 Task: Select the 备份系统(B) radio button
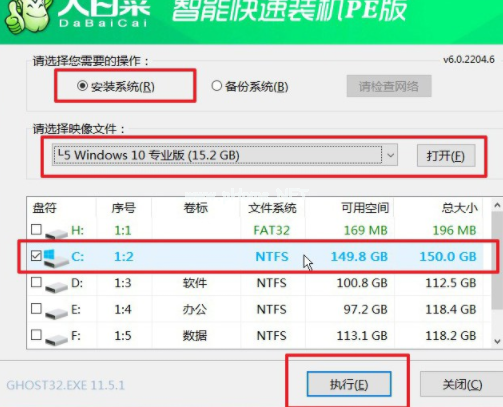coord(217,86)
